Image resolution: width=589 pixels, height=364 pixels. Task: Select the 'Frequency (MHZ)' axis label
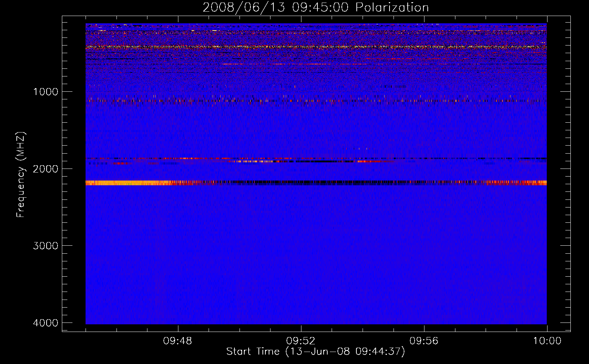(x=21, y=175)
